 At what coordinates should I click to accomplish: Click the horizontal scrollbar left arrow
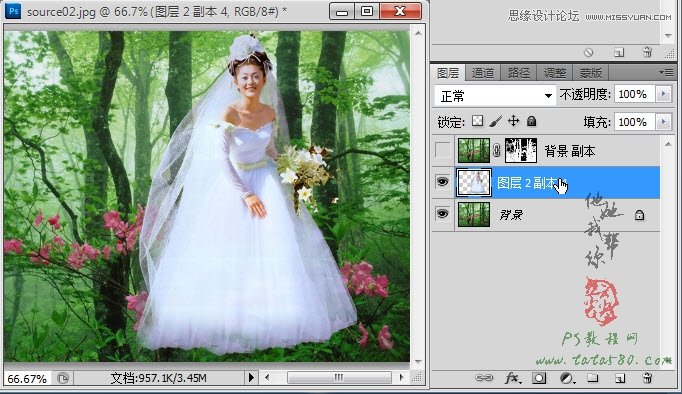[x=267, y=377]
